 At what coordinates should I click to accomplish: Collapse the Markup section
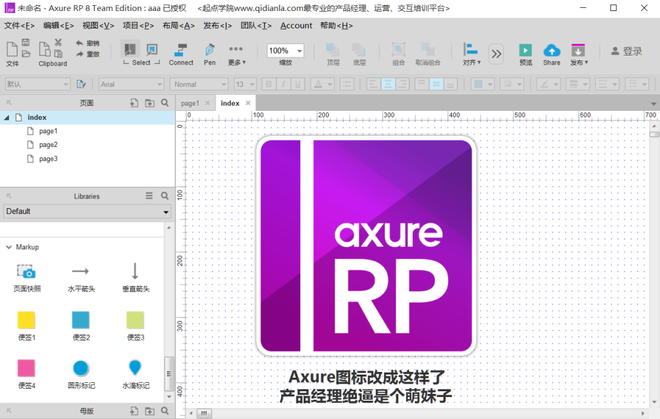[9, 246]
